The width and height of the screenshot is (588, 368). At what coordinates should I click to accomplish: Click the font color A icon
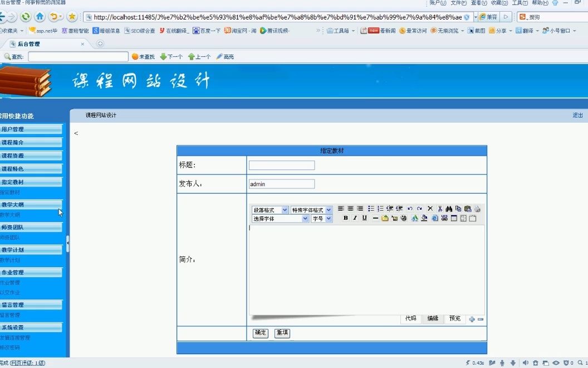pos(415,218)
